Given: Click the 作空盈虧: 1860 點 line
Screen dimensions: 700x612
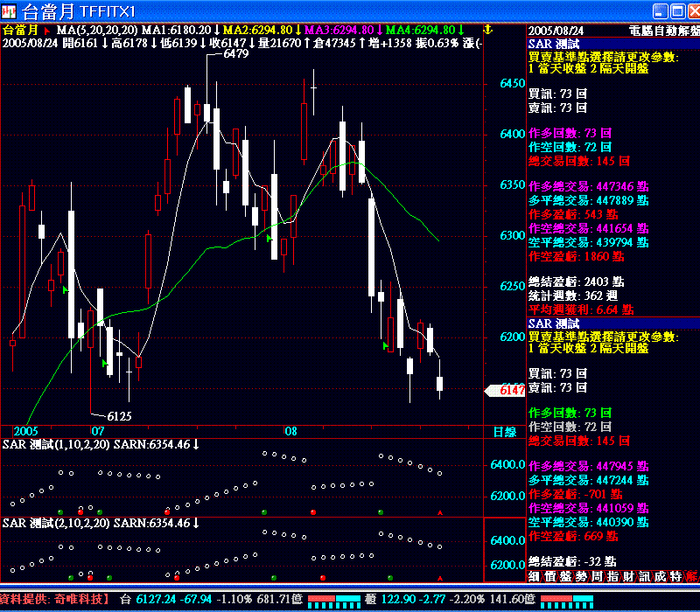Looking at the screenshot, I should point(577,256).
